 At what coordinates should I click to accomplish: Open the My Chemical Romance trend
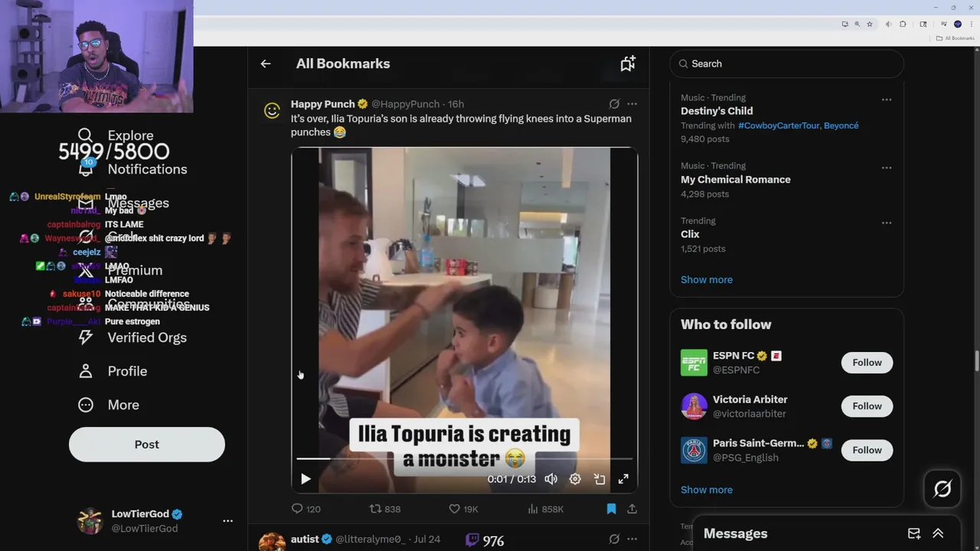[x=736, y=180]
